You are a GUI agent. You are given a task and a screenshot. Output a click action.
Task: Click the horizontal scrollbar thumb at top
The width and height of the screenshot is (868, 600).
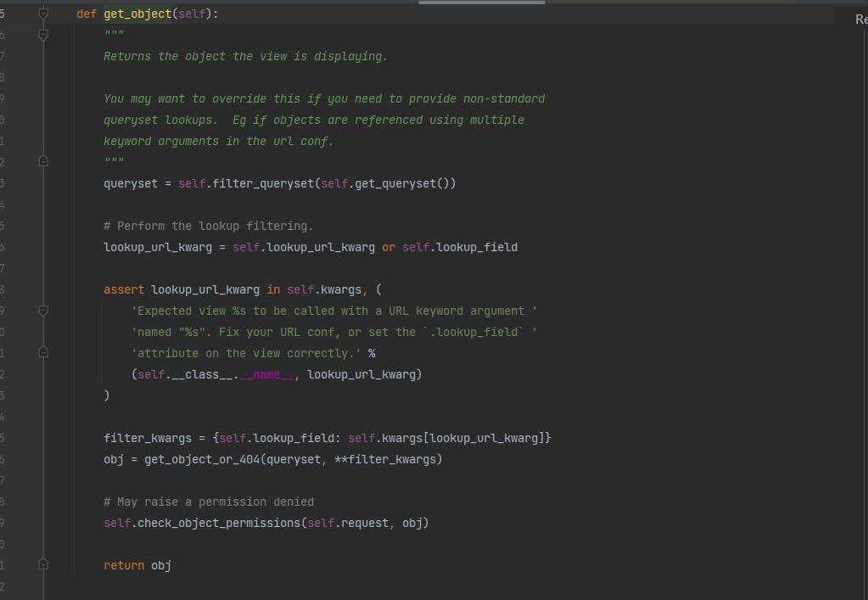(x=481, y=3)
